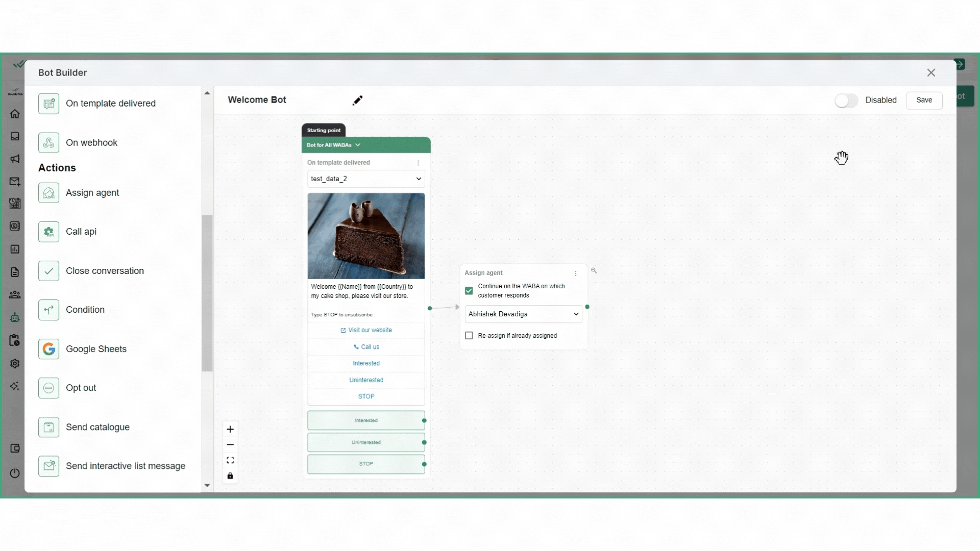Uncheck Continue on the WABA checkbox
This screenshot has height=551, width=980.
(x=469, y=291)
